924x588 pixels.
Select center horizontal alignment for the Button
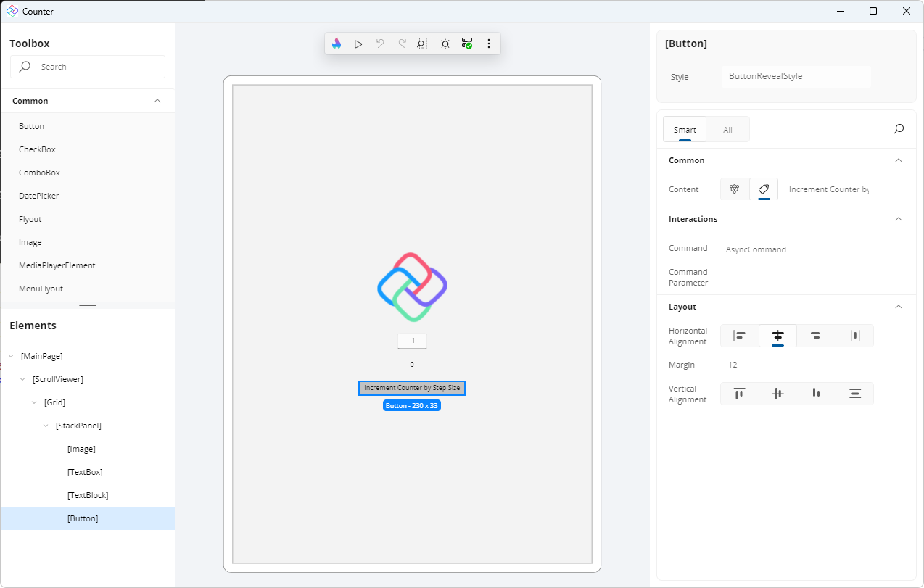[777, 336]
